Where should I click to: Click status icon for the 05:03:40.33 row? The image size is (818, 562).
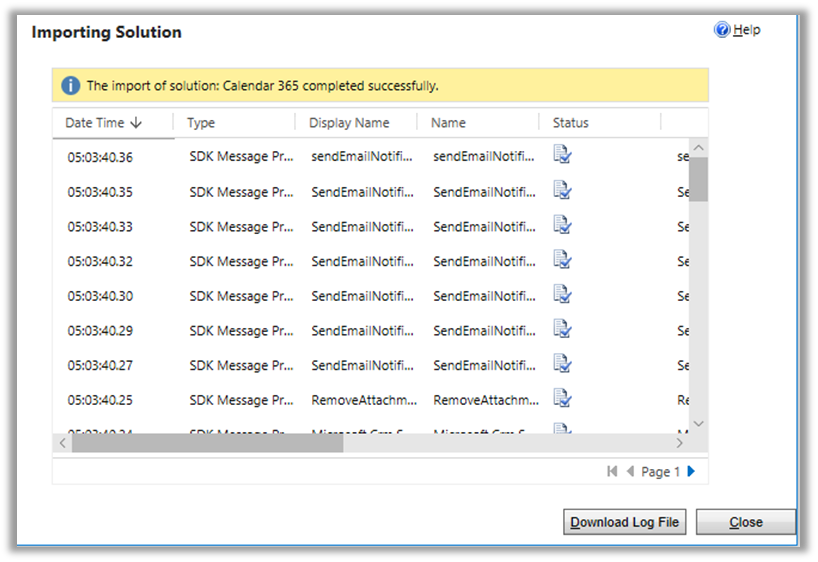point(563,225)
